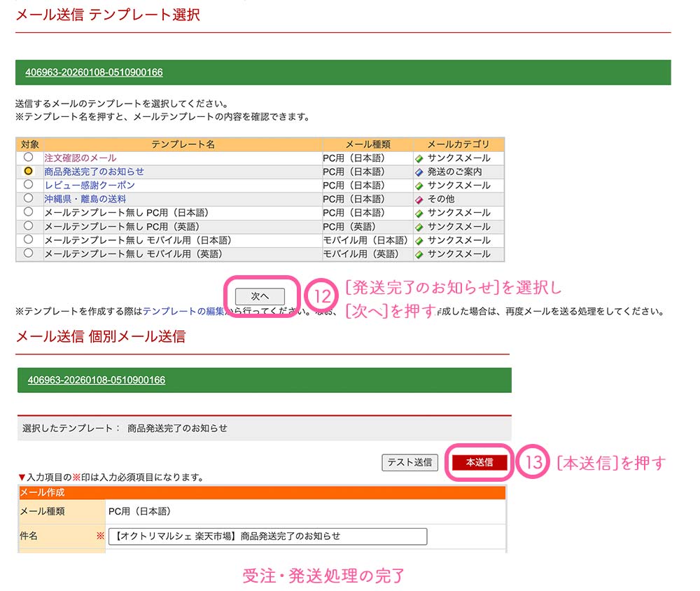Choose radio button for 沖縄県・離島の送料
700x591 pixels.
point(29,198)
